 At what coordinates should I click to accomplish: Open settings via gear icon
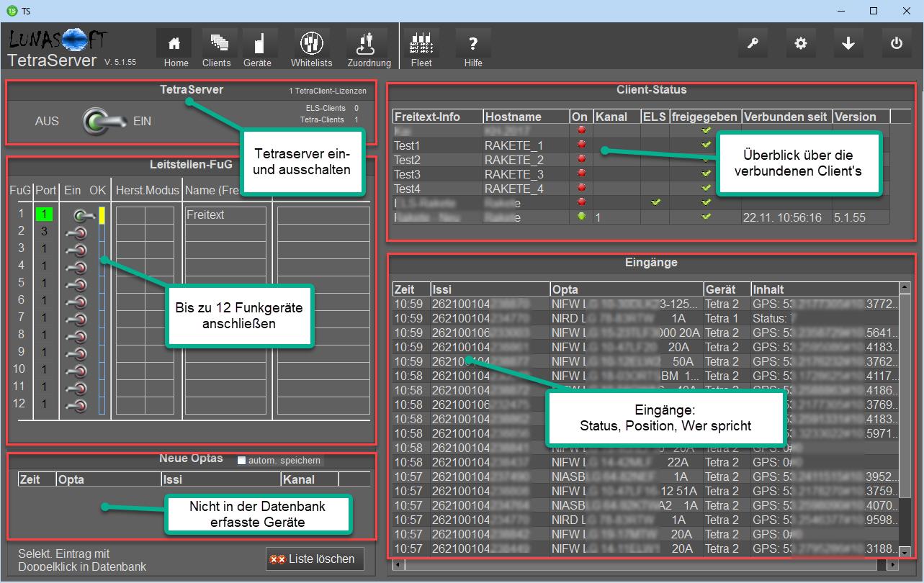click(x=800, y=43)
